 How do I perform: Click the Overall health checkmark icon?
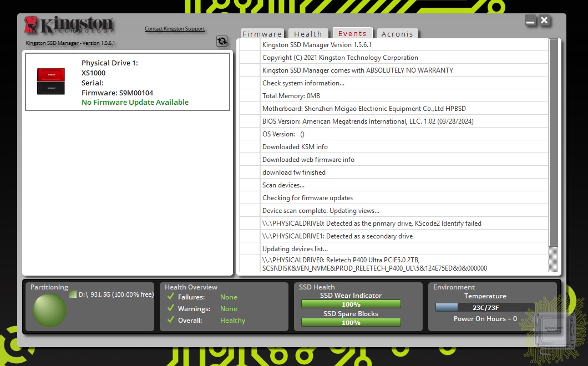point(171,320)
